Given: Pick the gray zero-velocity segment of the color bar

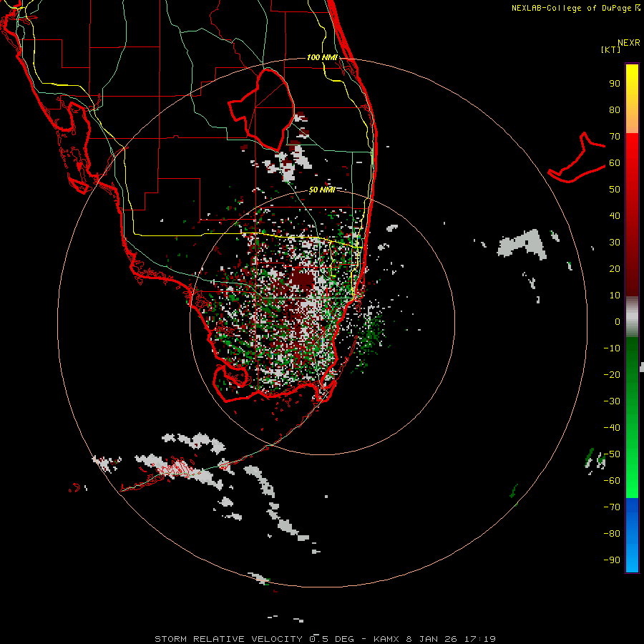Looking at the screenshot, I should (632, 317).
